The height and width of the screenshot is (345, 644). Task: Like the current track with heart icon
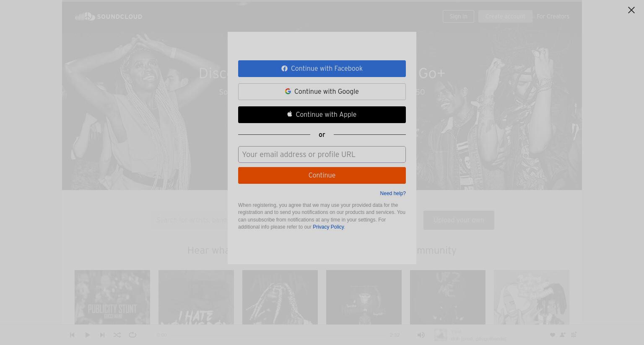coord(552,335)
